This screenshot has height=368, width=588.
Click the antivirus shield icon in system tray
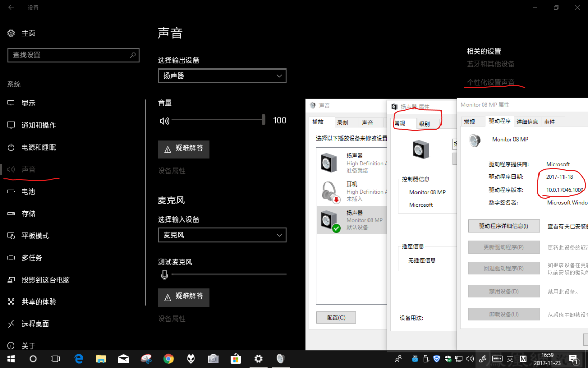click(436, 359)
